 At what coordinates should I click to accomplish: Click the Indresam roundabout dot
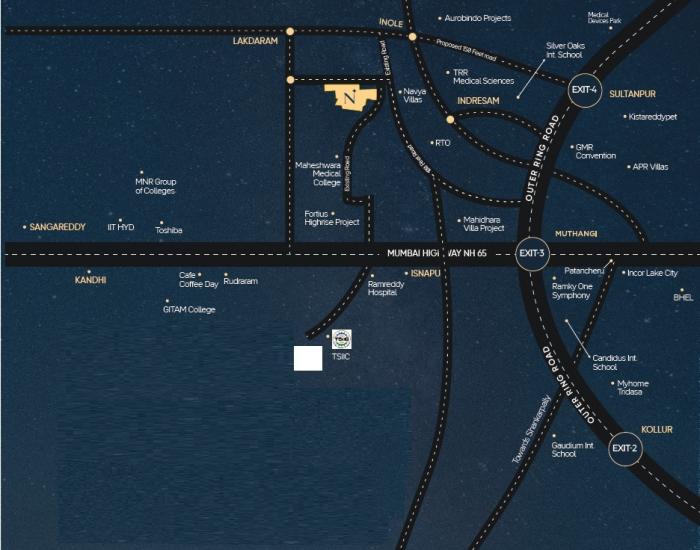pyautogui.click(x=451, y=121)
